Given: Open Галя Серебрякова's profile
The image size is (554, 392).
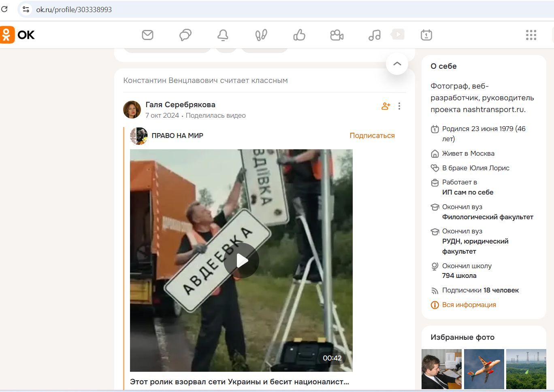Looking at the screenshot, I should click(x=180, y=104).
